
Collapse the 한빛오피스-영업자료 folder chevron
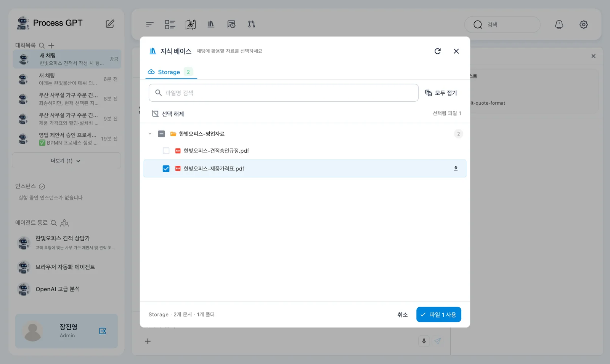coord(150,134)
